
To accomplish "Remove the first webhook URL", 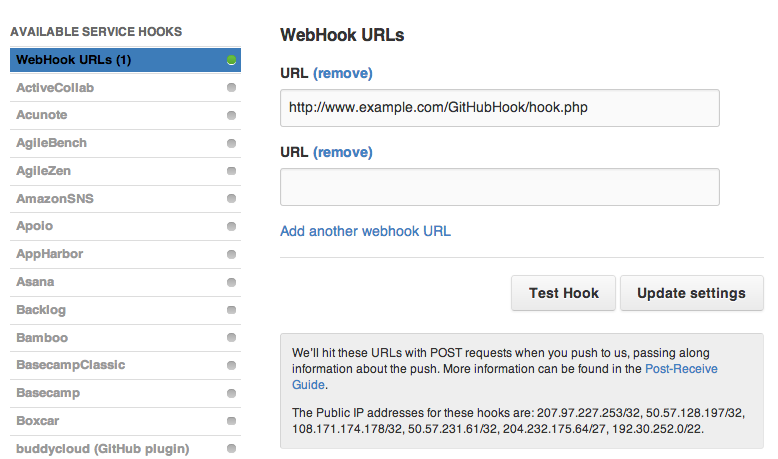I will pos(343,73).
